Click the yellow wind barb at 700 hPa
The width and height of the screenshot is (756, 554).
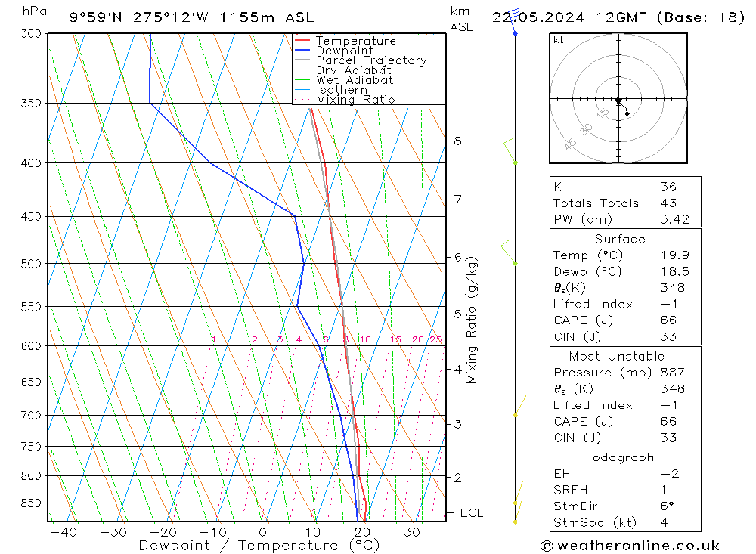pyautogui.click(x=521, y=406)
